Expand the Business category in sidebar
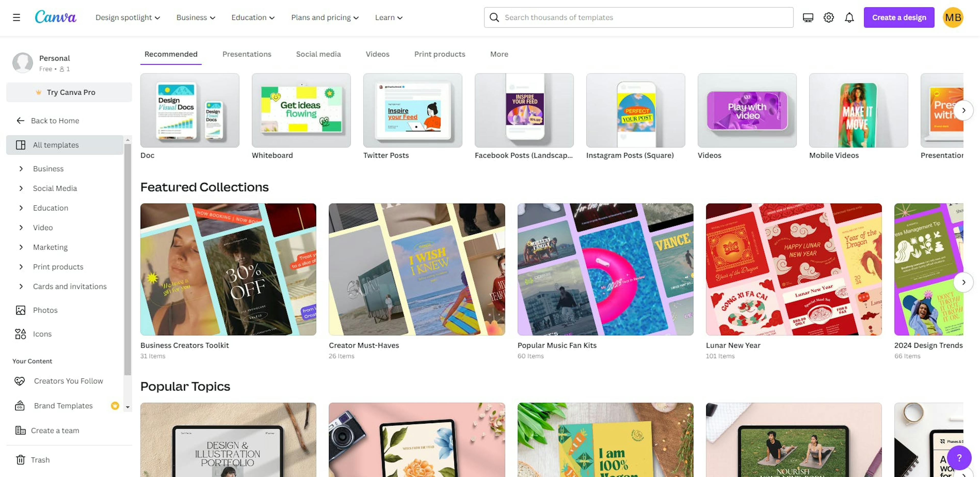This screenshot has width=980, height=477. [x=48, y=169]
